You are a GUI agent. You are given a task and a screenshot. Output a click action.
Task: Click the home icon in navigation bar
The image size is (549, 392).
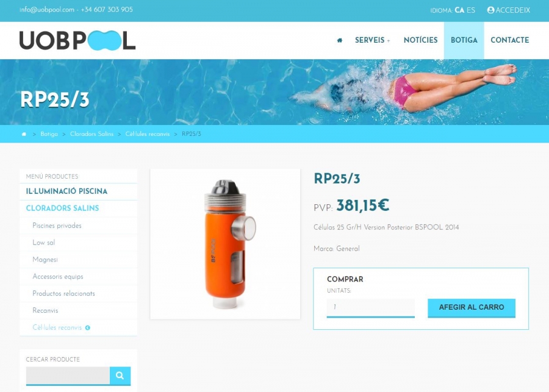coord(339,40)
